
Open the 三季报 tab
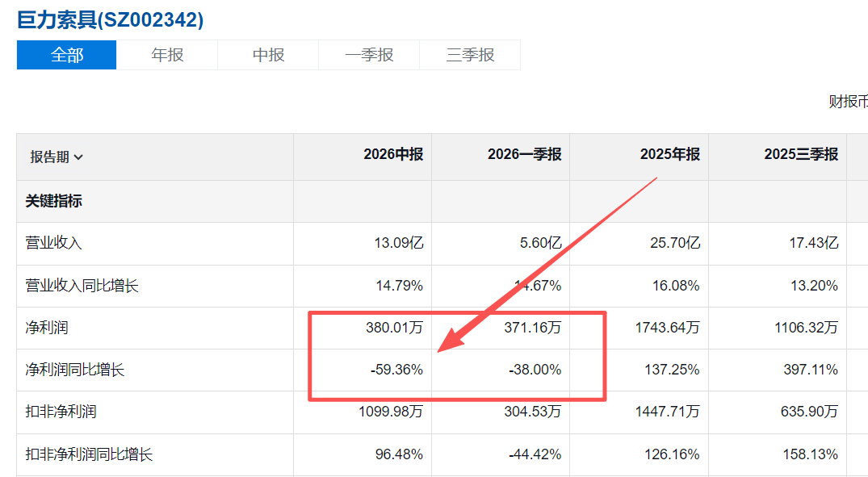click(470, 55)
